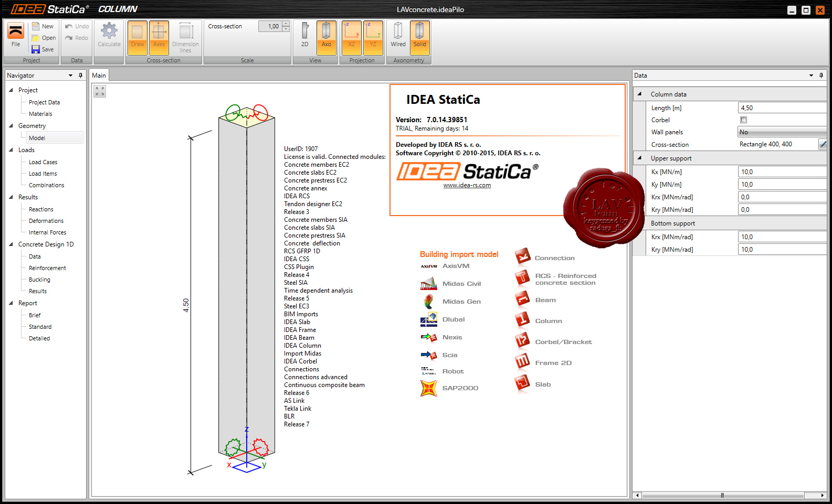
Task: Collapse the Upper support section
Action: (639, 158)
